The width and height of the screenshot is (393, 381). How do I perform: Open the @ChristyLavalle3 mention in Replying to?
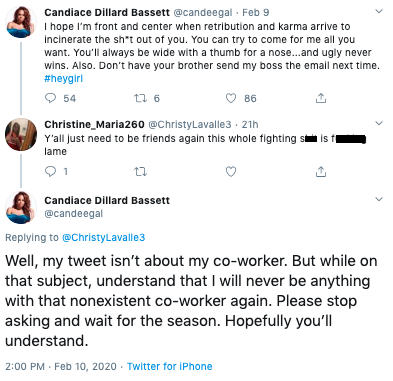[104, 237]
